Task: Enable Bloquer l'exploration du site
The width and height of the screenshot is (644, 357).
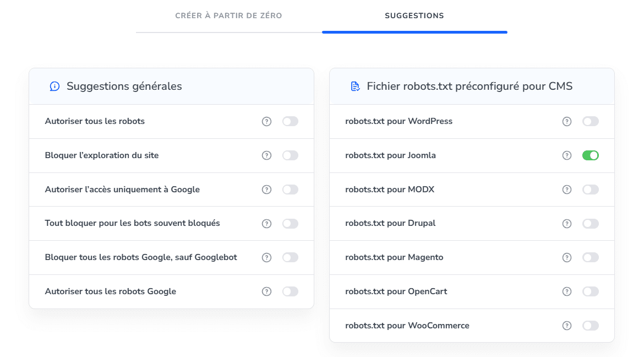Action: [290, 155]
